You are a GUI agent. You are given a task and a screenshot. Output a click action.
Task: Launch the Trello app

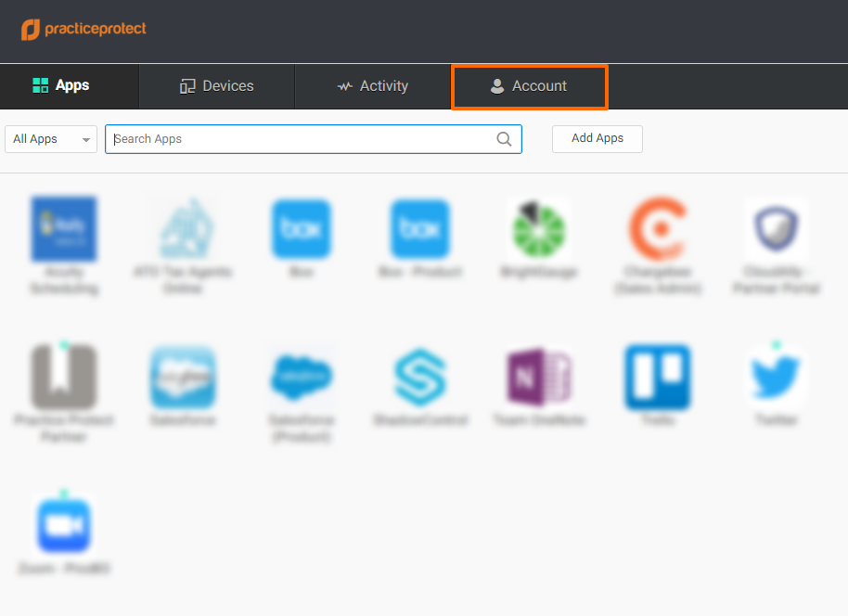tap(658, 377)
